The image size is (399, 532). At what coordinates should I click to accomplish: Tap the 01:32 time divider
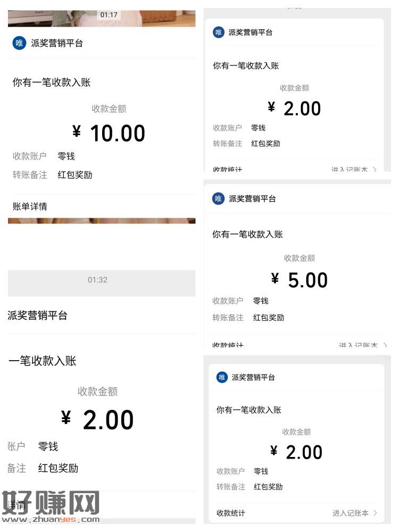pyautogui.click(x=98, y=280)
